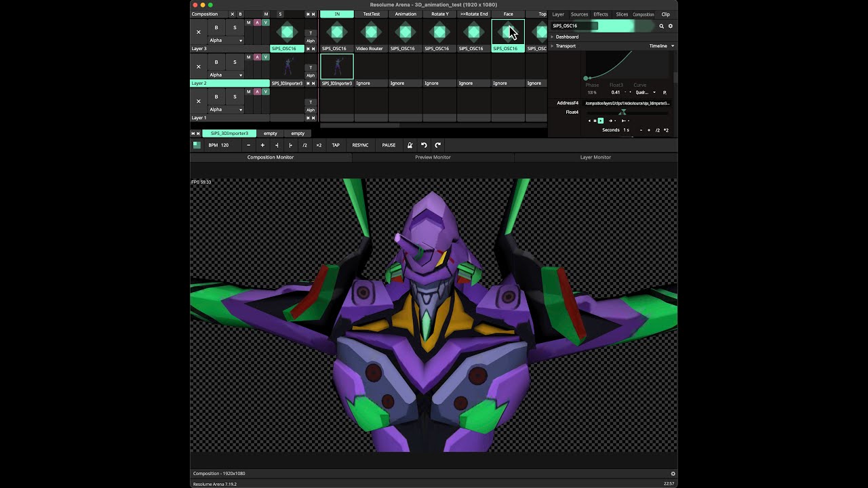This screenshot has height=488, width=868.
Task: Select the Preview Monitor tab
Action: click(x=433, y=157)
